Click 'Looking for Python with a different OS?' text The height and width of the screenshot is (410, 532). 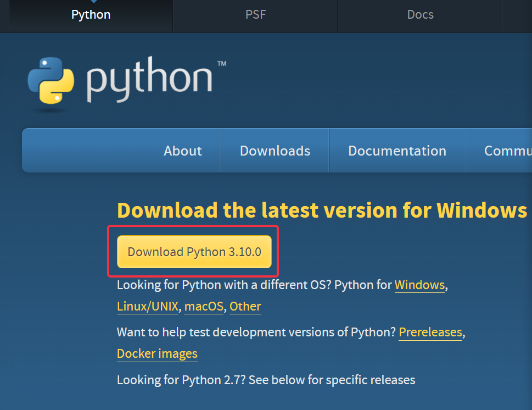click(224, 285)
